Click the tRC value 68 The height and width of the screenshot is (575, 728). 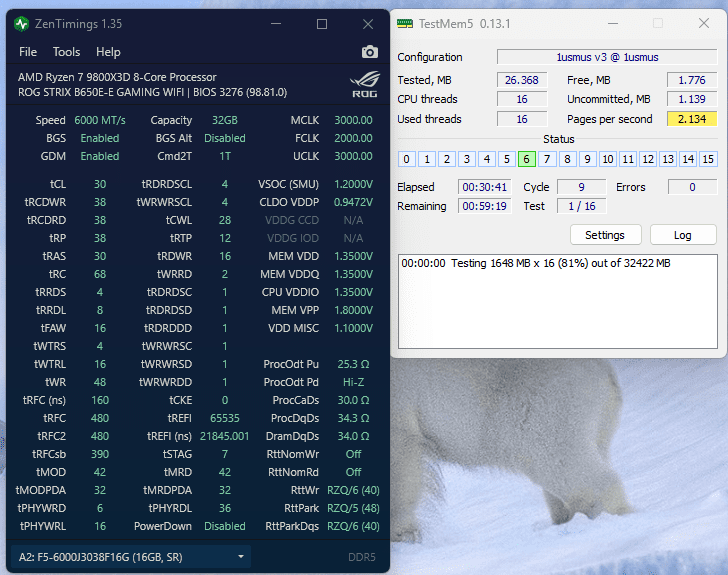[100, 274]
